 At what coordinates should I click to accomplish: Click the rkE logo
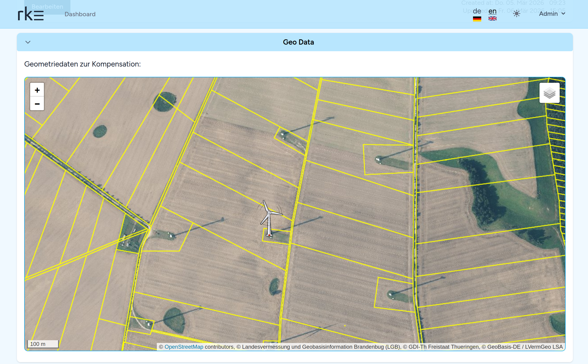(x=31, y=14)
